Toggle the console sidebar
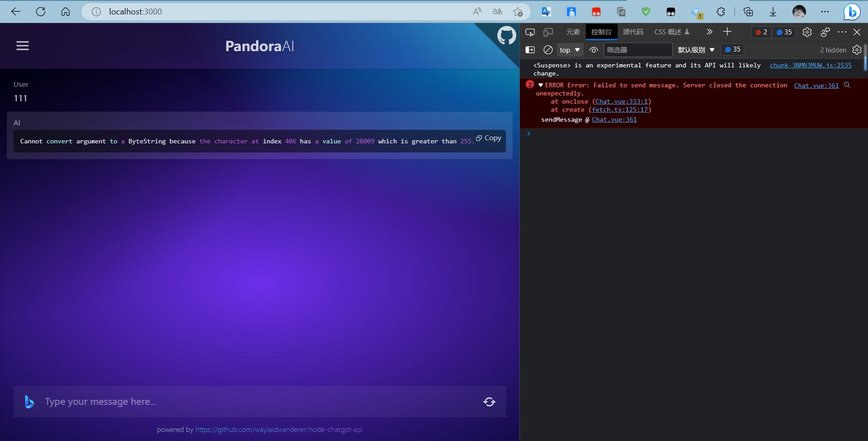The width and height of the screenshot is (868, 441). 530,50
